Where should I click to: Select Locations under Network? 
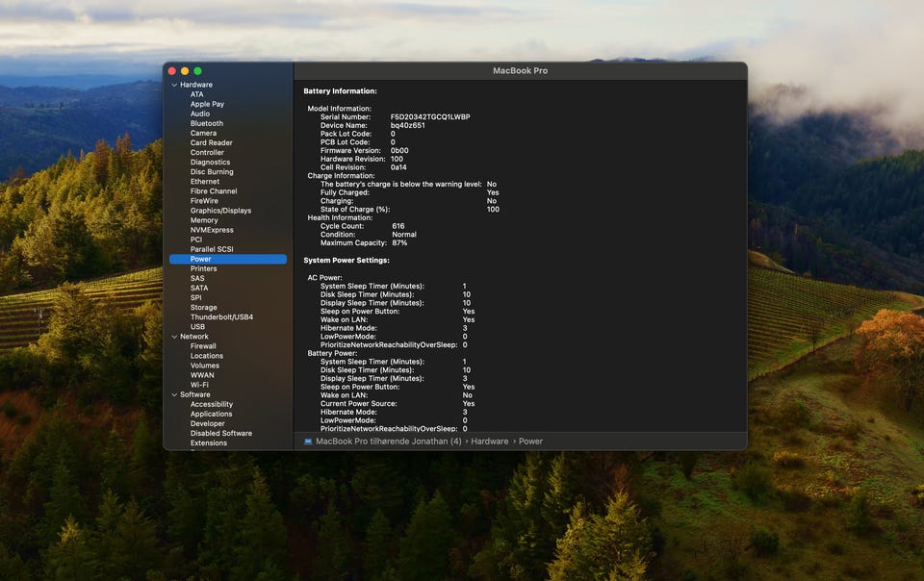(x=206, y=356)
